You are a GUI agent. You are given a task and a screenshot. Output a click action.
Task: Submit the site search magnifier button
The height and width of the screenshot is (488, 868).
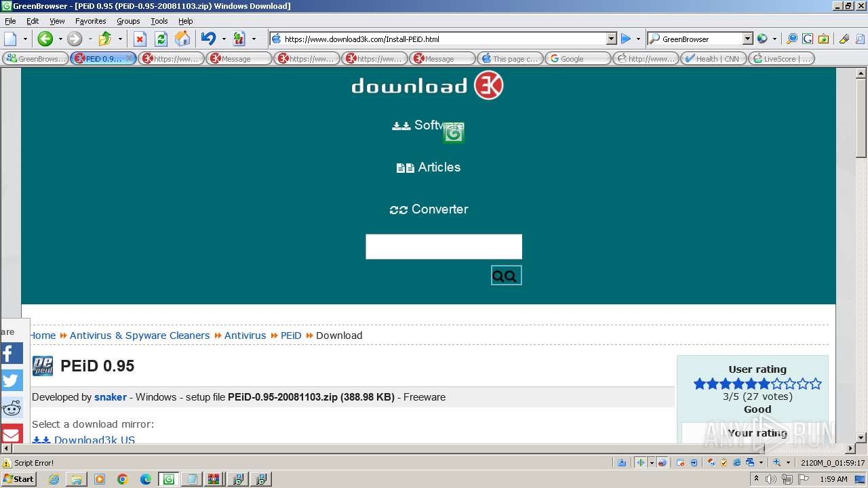(x=506, y=275)
